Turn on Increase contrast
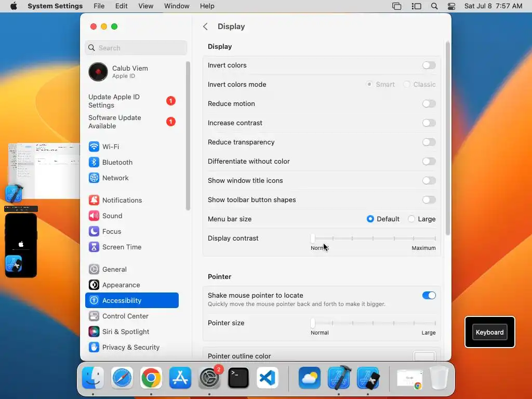The image size is (532, 399). pyautogui.click(x=429, y=123)
